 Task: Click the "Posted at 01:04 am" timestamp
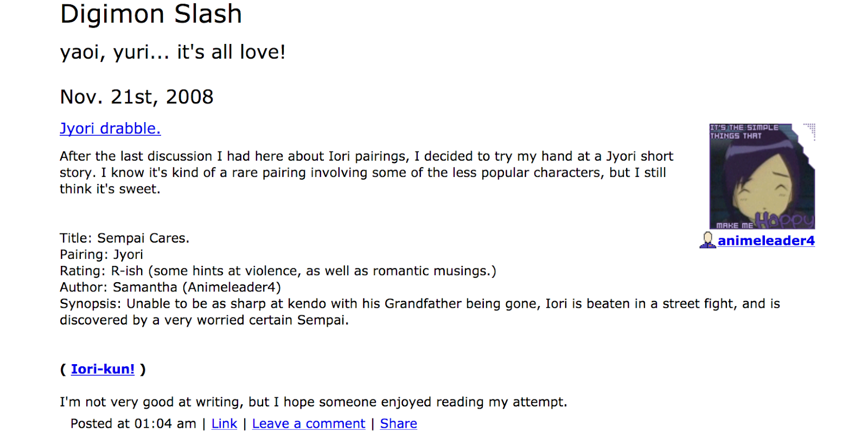coord(133,424)
